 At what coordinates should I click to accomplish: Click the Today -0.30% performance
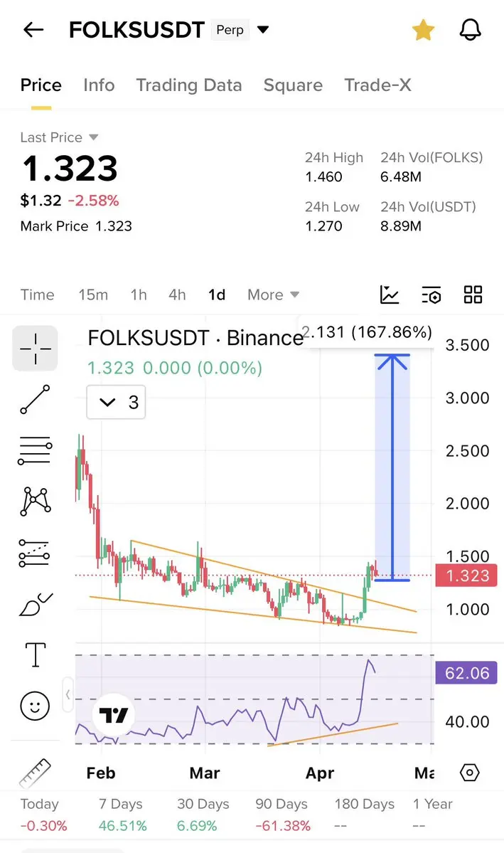point(43,815)
